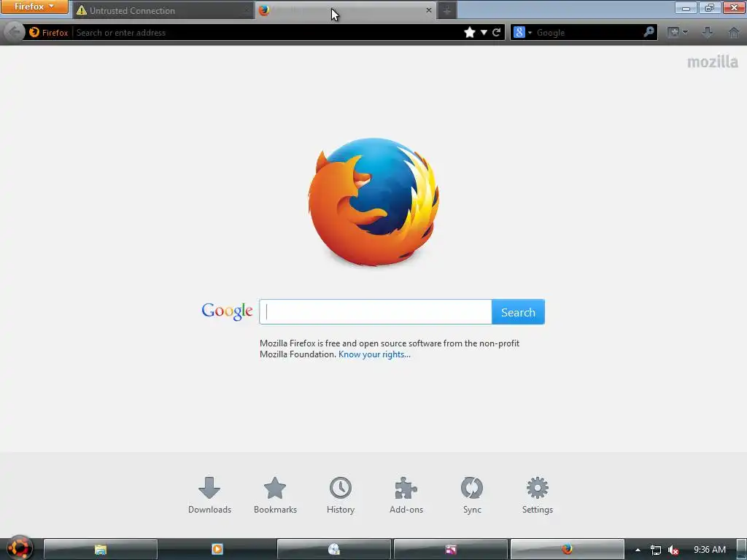The image size is (747, 560).
Task: Open the disc utility taskbar item
Action: (x=334, y=550)
